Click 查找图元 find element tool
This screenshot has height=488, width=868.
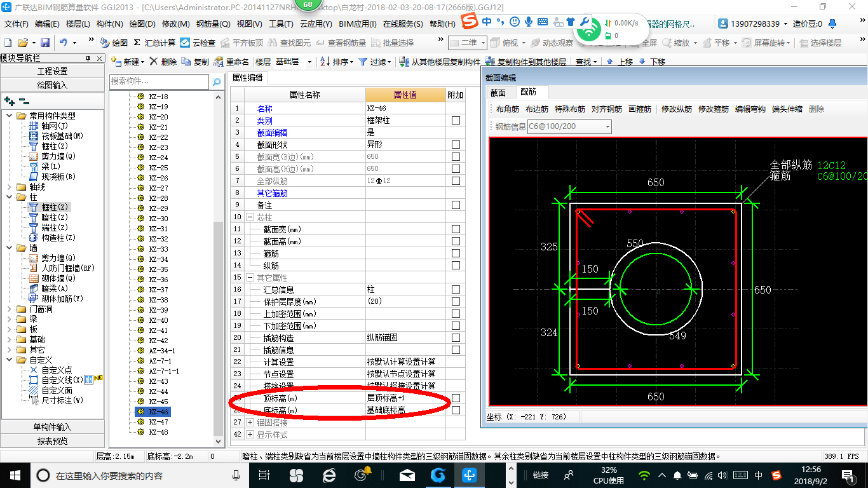[290, 43]
